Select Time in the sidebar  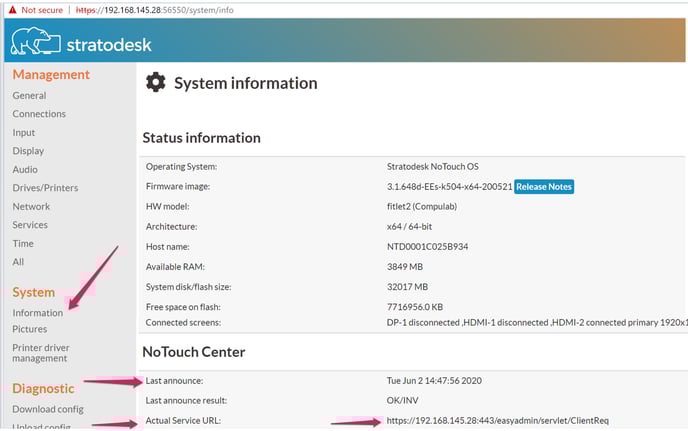point(23,243)
